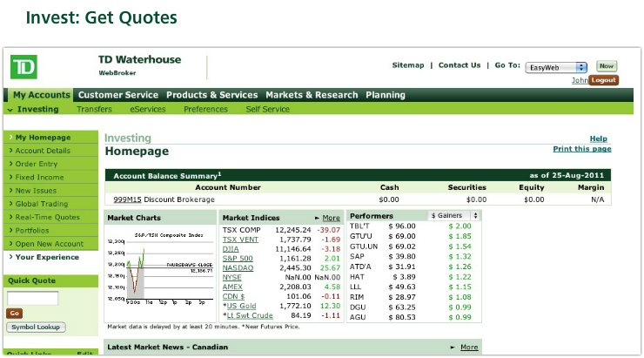This screenshot has width=644, height=358.
Task: Open the S&P/TSX Composite Index chart
Action: point(159,268)
